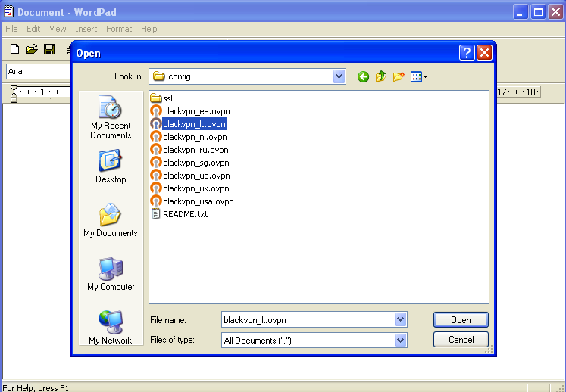The width and height of the screenshot is (566, 392).
Task: Click the ruler indent marker in WordPad
Action: tap(14, 93)
